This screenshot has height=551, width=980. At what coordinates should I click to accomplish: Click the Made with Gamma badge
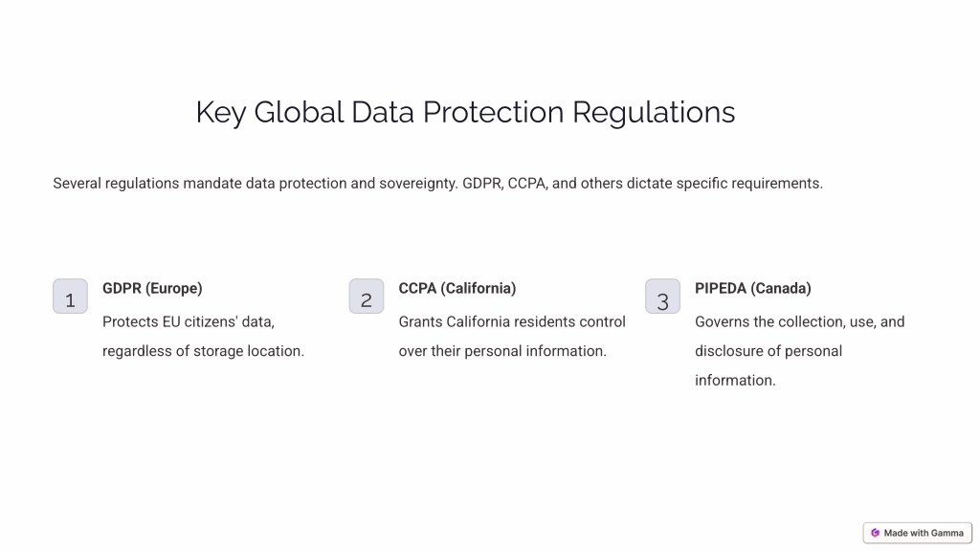click(918, 533)
